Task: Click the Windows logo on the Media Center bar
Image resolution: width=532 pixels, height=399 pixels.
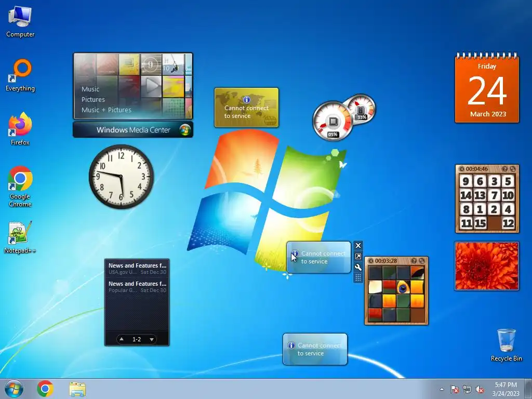Action: 185,129
